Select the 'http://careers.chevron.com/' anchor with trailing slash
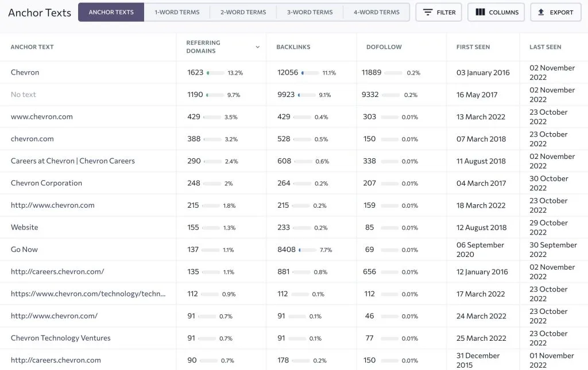 click(x=57, y=271)
